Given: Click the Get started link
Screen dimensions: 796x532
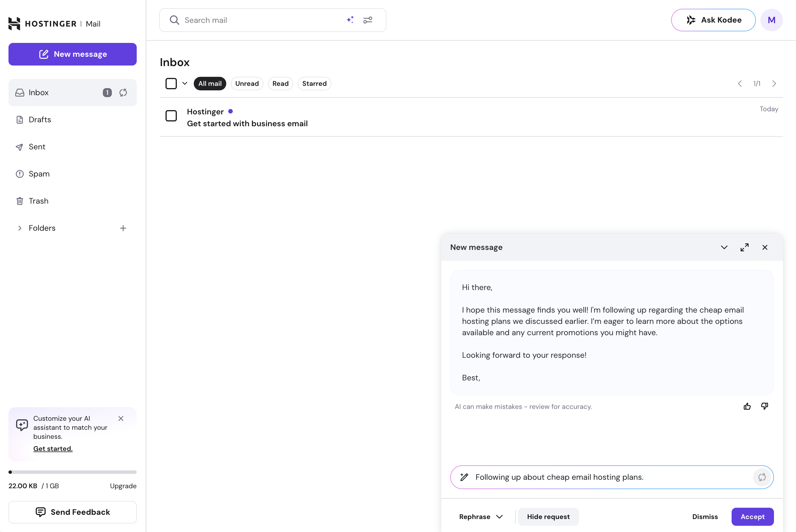Looking at the screenshot, I should coord(53,448).
